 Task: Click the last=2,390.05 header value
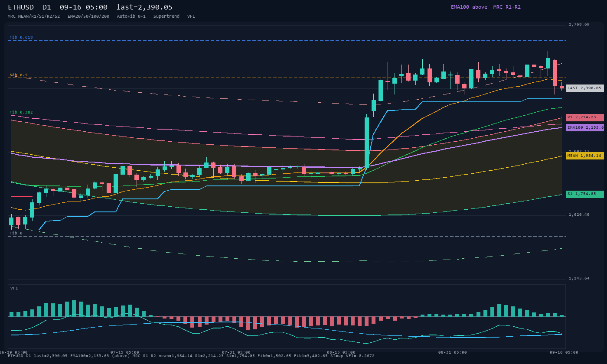pyautogui.click(x=144, y=7)
